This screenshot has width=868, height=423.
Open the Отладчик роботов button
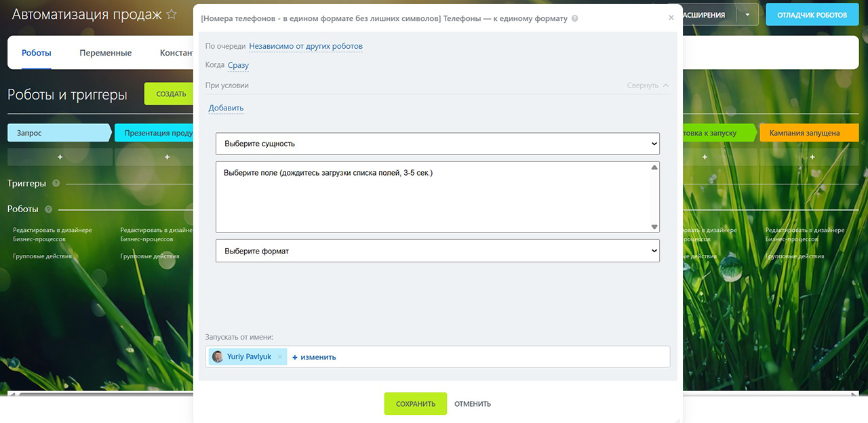coord(812,14)
